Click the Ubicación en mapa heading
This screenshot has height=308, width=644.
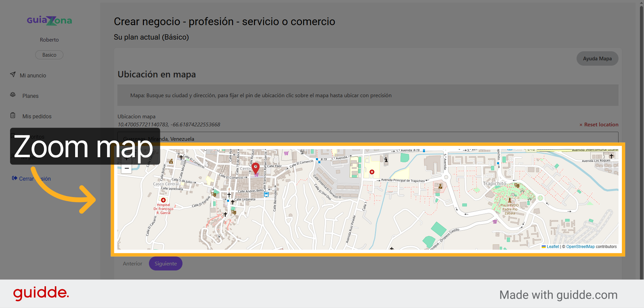click(157, 74)
